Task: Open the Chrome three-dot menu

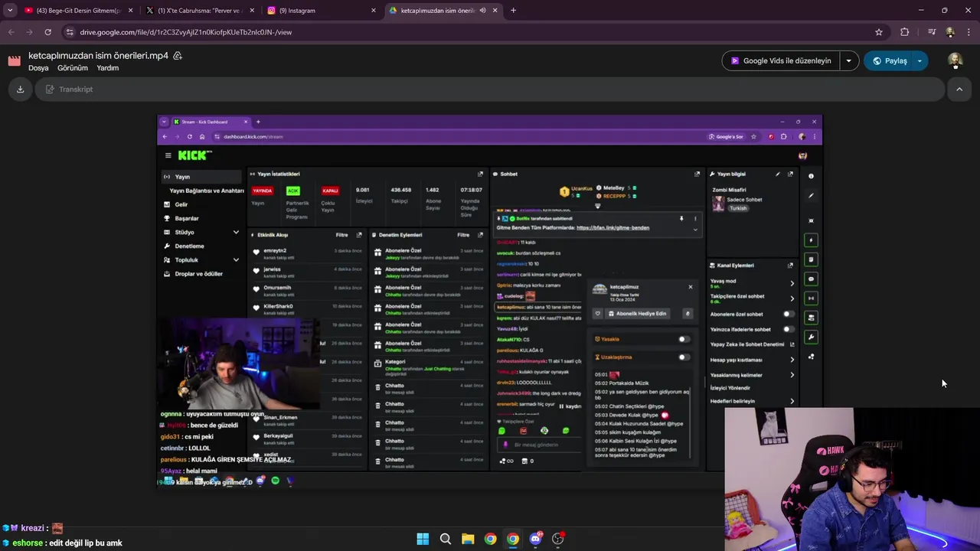Action: 969,32
